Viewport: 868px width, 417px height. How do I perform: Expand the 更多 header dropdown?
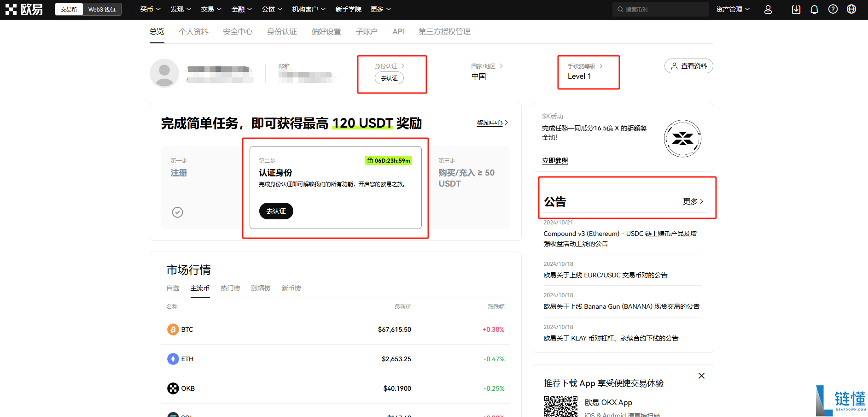381,9
